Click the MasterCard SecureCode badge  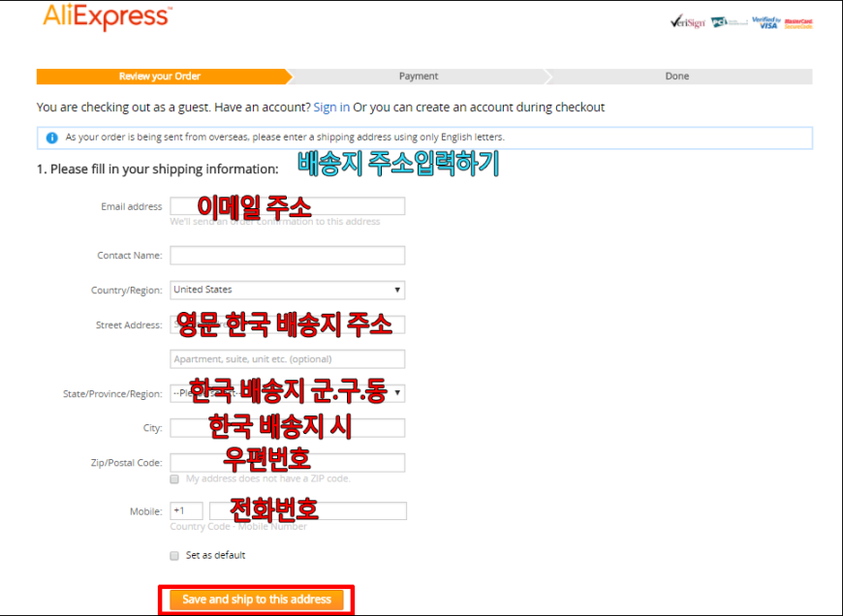798,23
